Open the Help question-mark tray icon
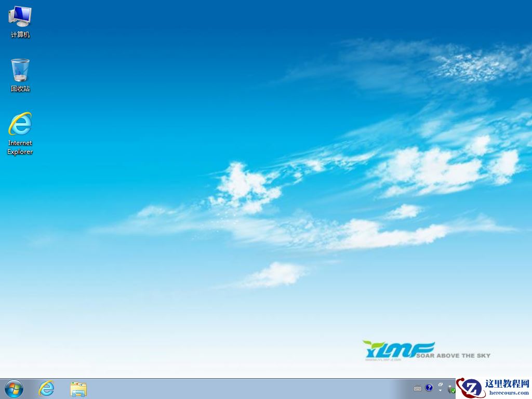 click(429, 388)
